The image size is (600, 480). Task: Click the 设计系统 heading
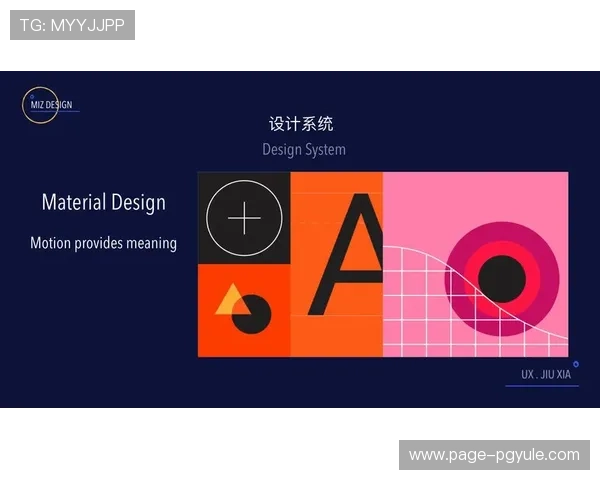tap(301, 125)
